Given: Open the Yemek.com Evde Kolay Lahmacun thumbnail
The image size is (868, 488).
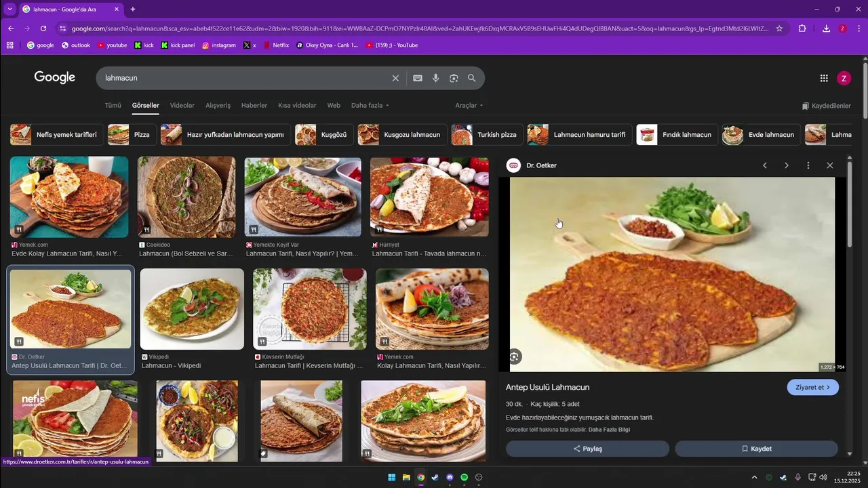Looking at the screenshot, I should coord(69,197).
